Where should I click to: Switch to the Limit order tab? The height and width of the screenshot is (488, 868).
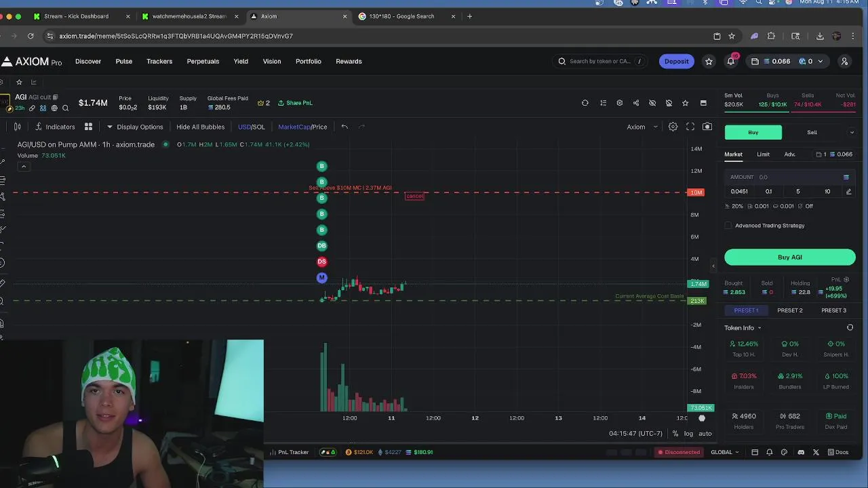point(763,155)
